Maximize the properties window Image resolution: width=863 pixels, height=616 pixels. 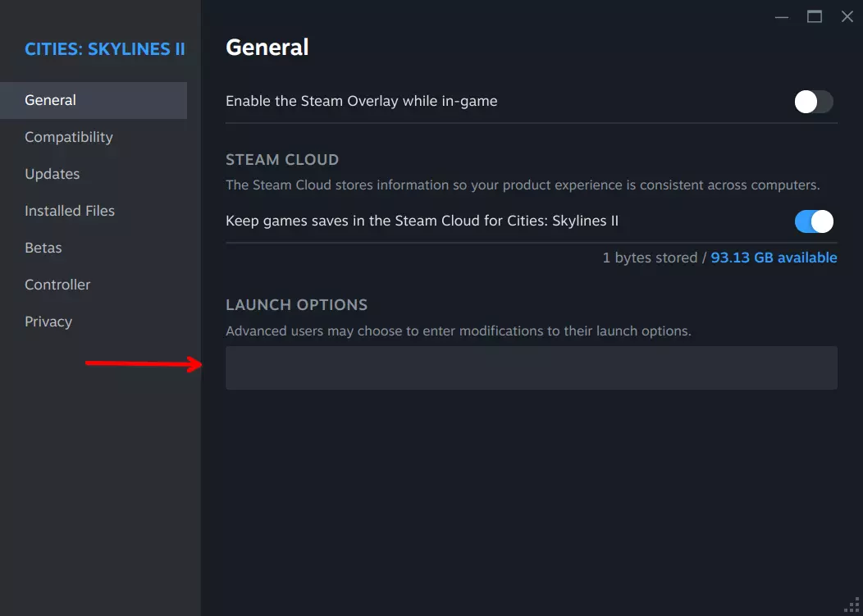click(815, 17)
